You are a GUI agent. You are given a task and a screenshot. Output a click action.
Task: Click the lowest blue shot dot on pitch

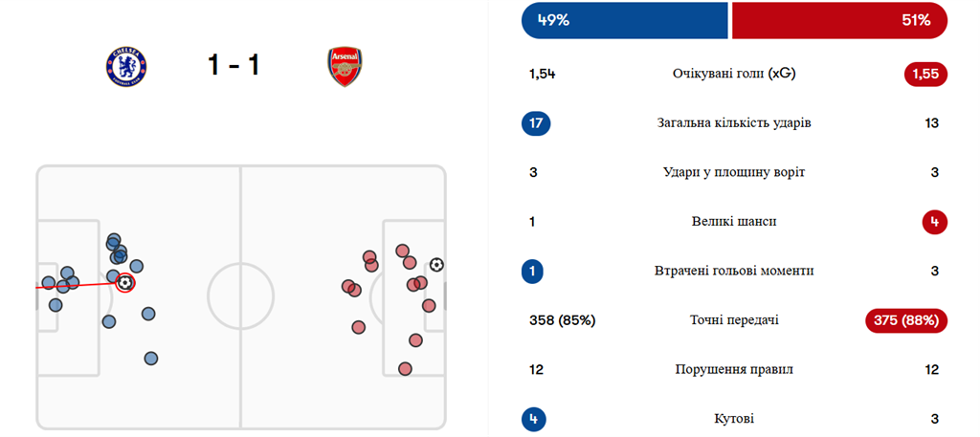pos(150,359)
